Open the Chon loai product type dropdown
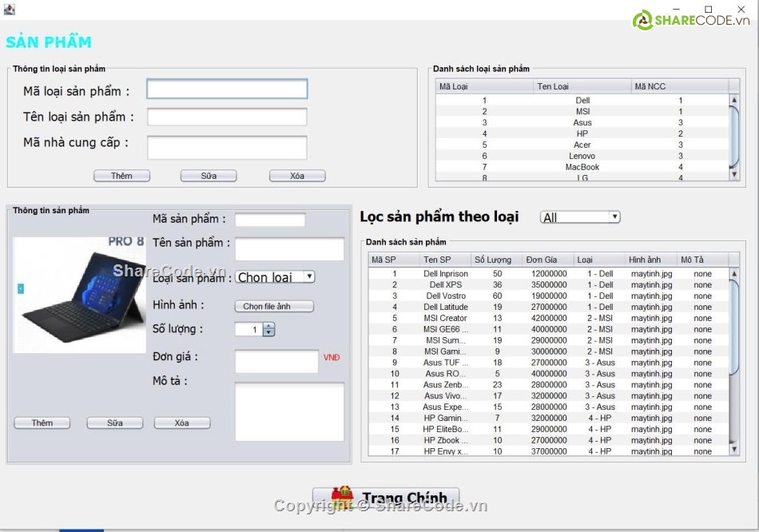The width and height of the screenshot is (759, 532). (x=276, y=277)
